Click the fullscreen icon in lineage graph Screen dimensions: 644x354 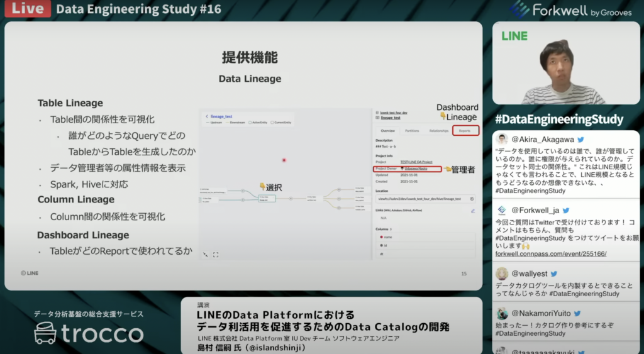(216, 255)
